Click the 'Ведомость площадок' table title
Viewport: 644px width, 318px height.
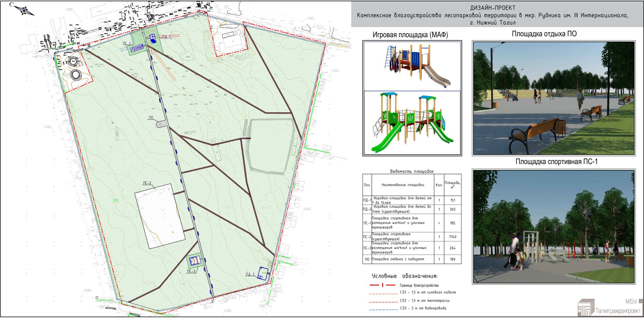tap(412, 172)
